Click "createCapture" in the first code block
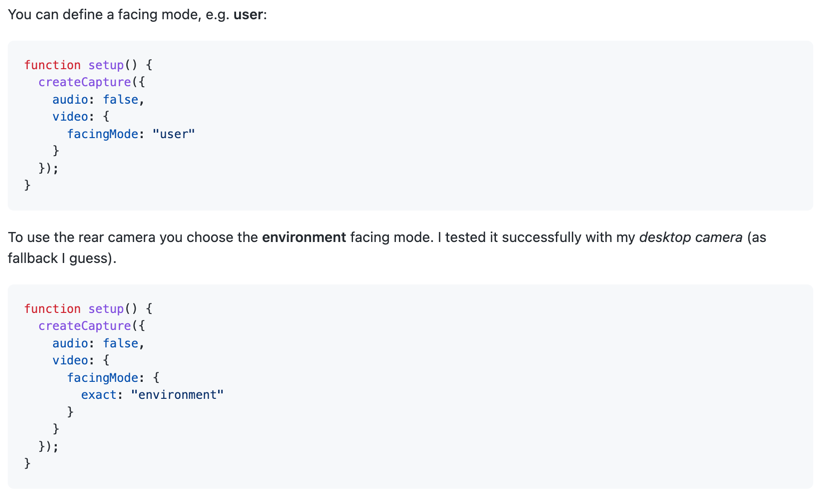 (x=85, y=82)
